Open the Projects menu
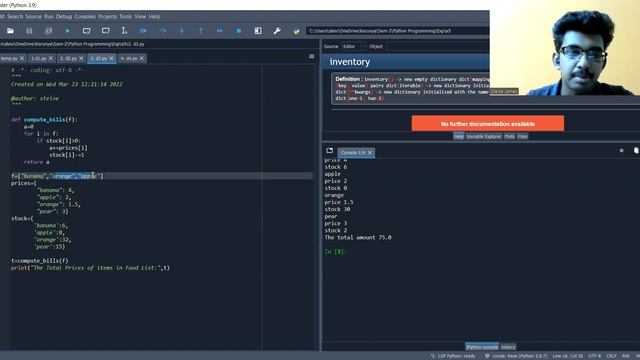This screenshot has height=360, width=640. [x=107, y=17]
